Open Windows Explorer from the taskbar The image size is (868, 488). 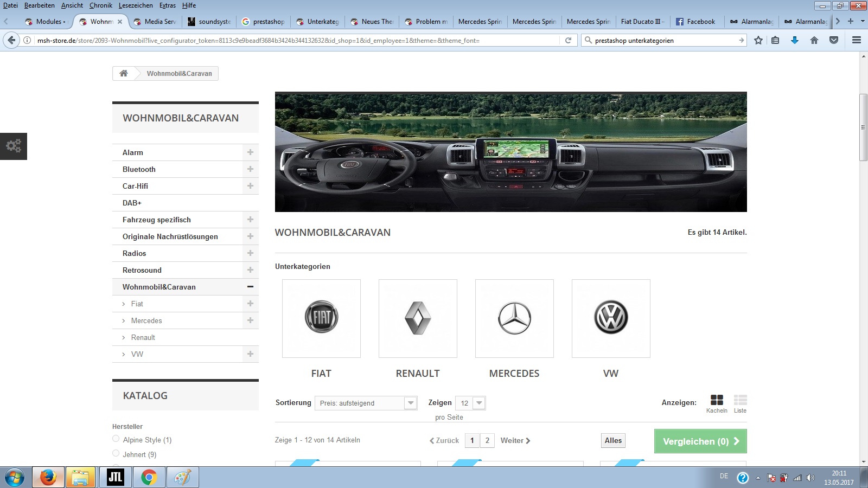(80, 478)
